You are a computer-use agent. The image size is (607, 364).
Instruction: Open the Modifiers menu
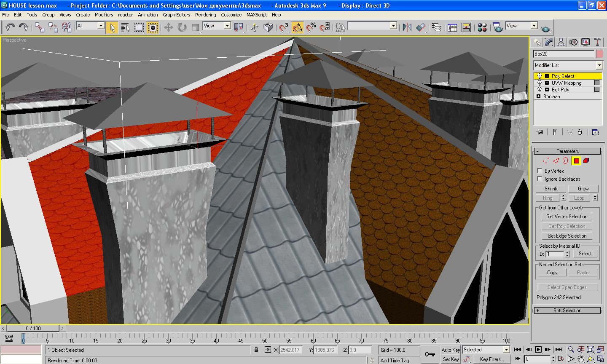tap(104, 15)
